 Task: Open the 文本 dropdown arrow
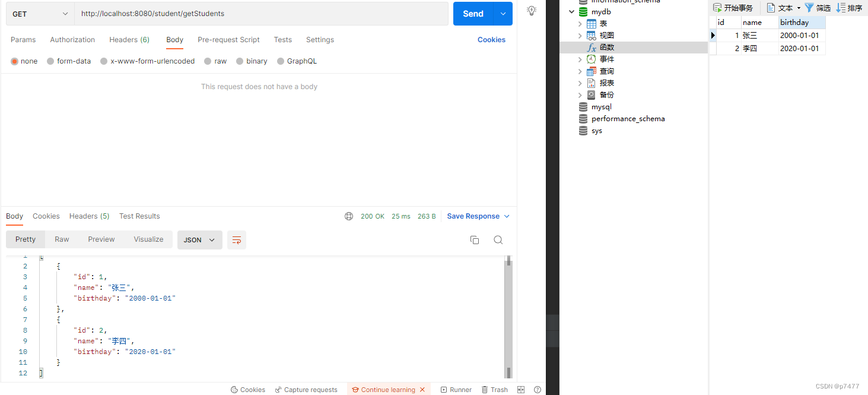click(x=799, y=8)
